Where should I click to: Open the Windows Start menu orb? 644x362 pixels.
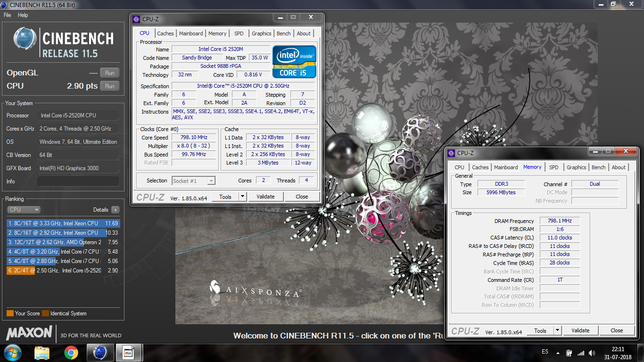(13, 353)
